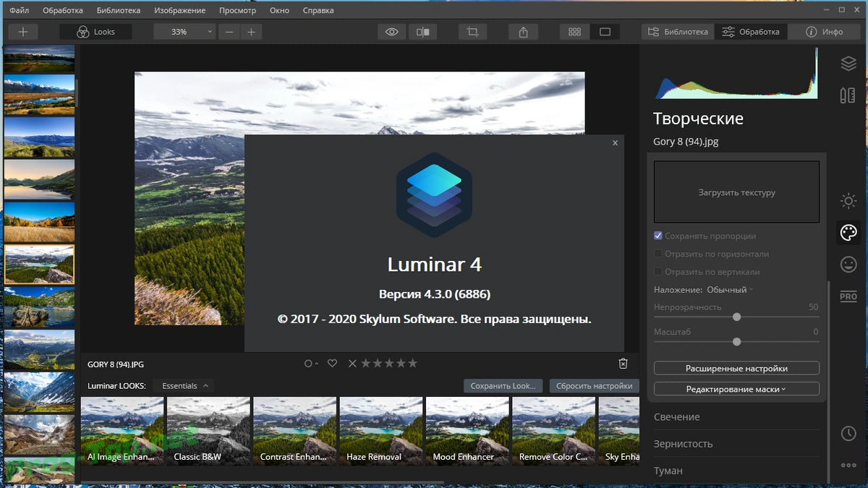868x488 pixels.
Task: Toggle the Отразить по вертикали checkbox
Action: [658, 272]
